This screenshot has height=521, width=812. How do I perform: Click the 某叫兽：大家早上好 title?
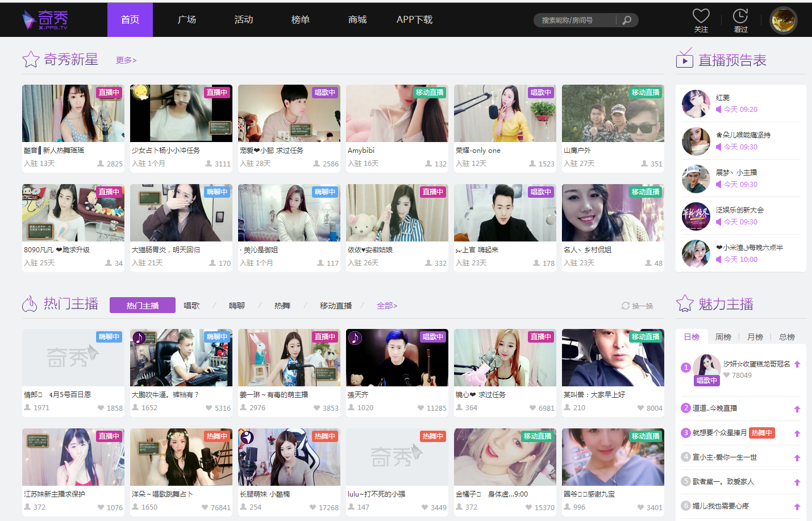(x=594, y=395)
